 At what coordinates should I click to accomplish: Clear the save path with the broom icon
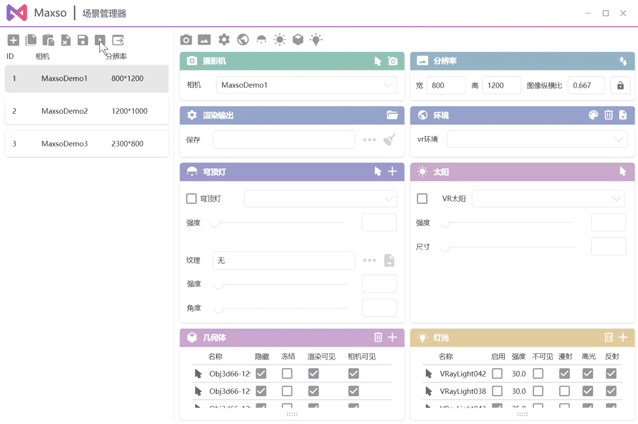(389, 140)
